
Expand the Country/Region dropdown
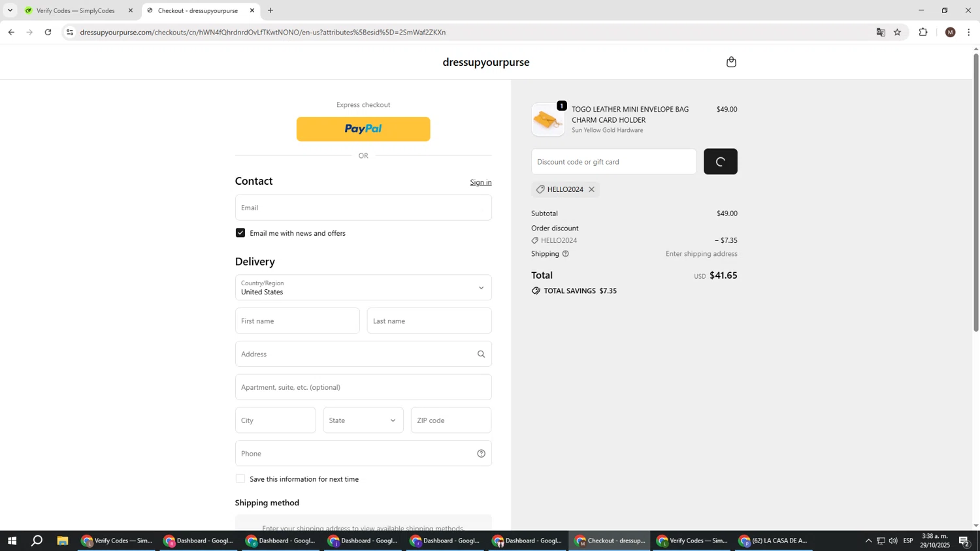(x=363, y=288)
